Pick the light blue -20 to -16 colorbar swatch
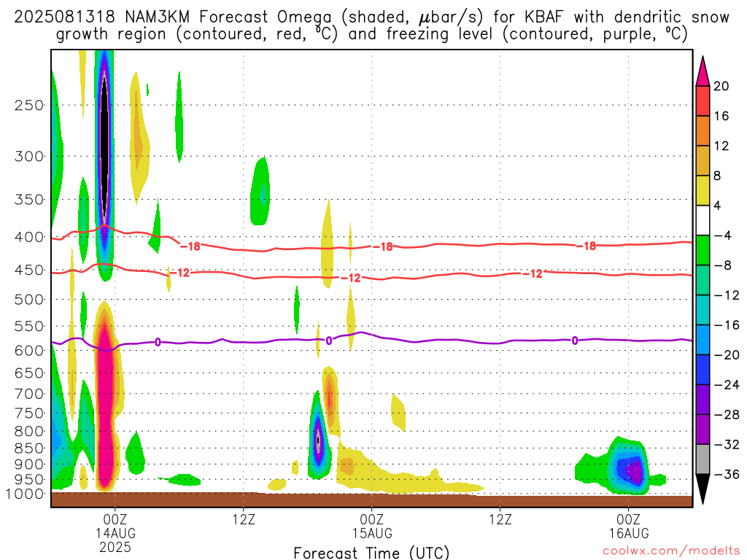Viewport: 747px width, 560px height. point(703,340)
